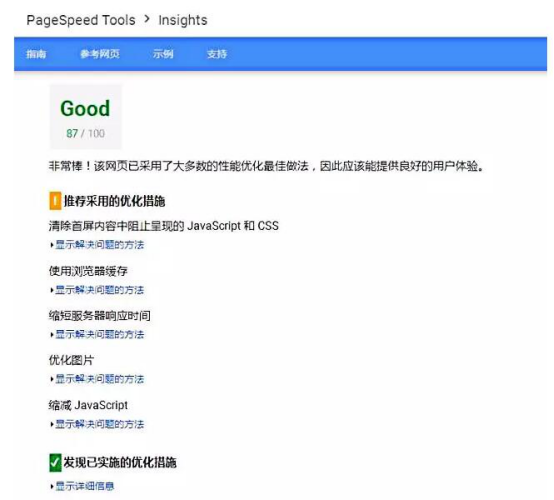
Task: Click the text 清除首屏内容中阻止呈现的 JavaScript 和 CSS
Action: [164, 226]
